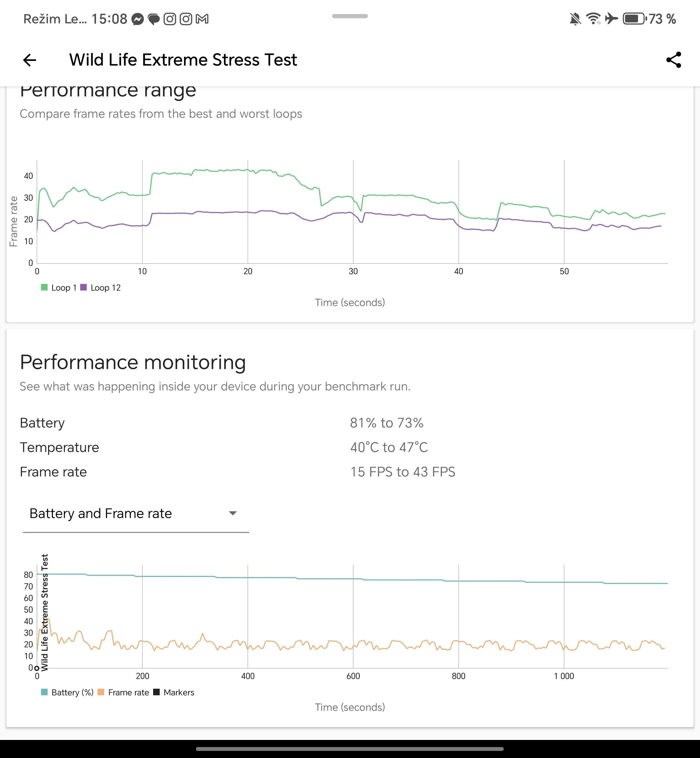Tap the muted bell status icon

(575, 19)
